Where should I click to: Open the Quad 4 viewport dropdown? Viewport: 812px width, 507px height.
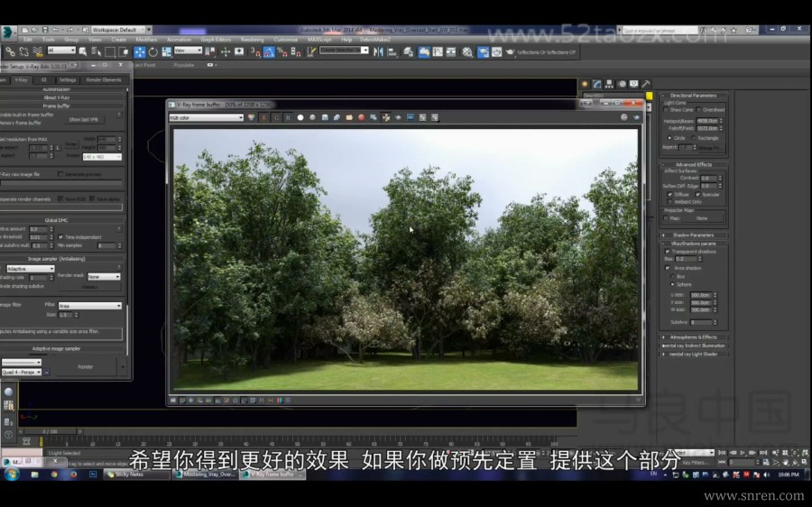[22, 373]
